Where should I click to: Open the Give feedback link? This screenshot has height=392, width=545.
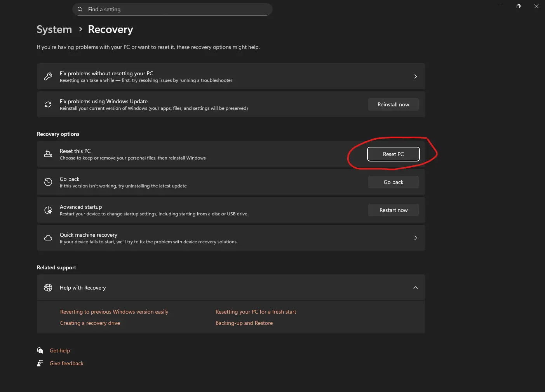[66, 363]
